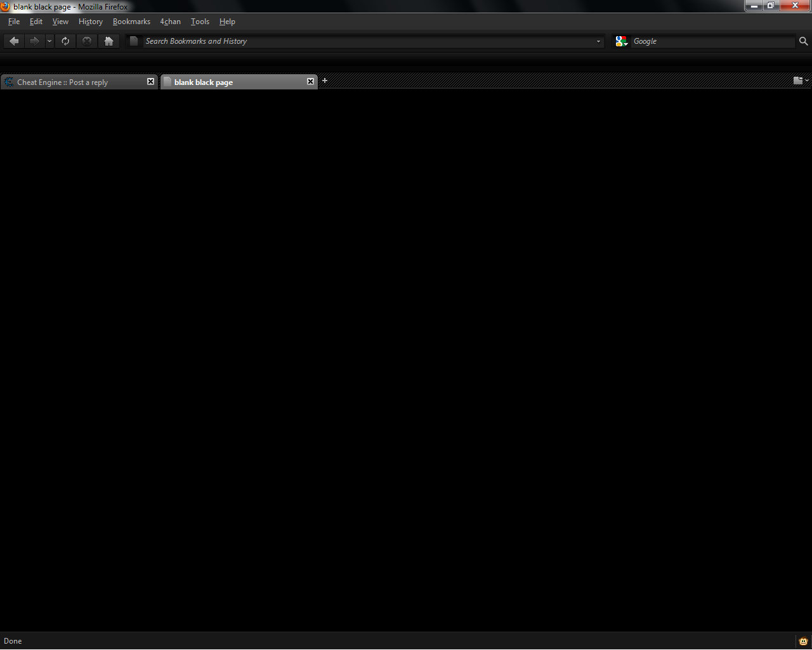The image size is (812, 650).
Task: Expand the back/forward history dropdown
Action: (49, 41)
